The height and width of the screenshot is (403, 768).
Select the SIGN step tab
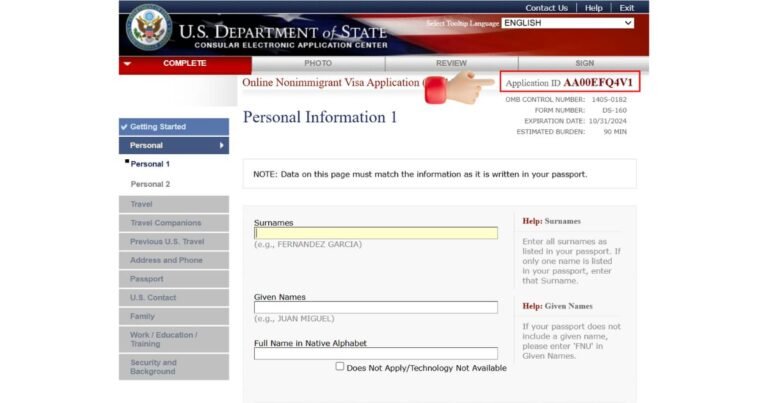(x=584, y=64)
